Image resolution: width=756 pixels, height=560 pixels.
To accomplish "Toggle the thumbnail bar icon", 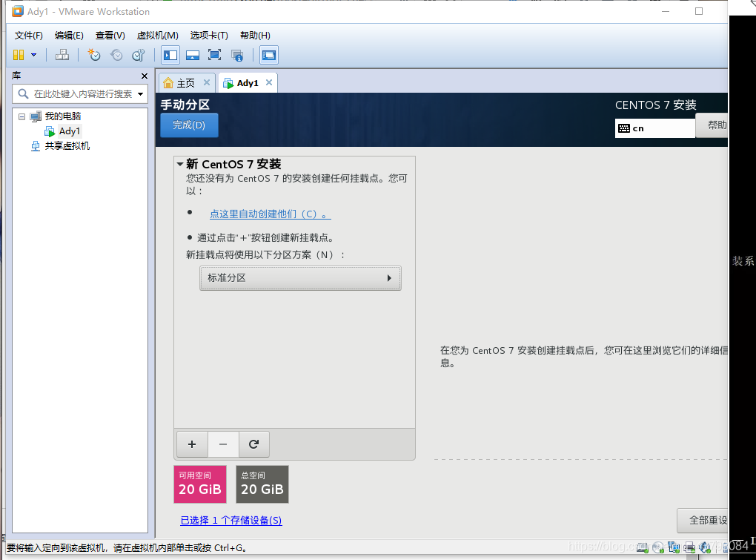I will pyautogui.click(x=193, y=55).
